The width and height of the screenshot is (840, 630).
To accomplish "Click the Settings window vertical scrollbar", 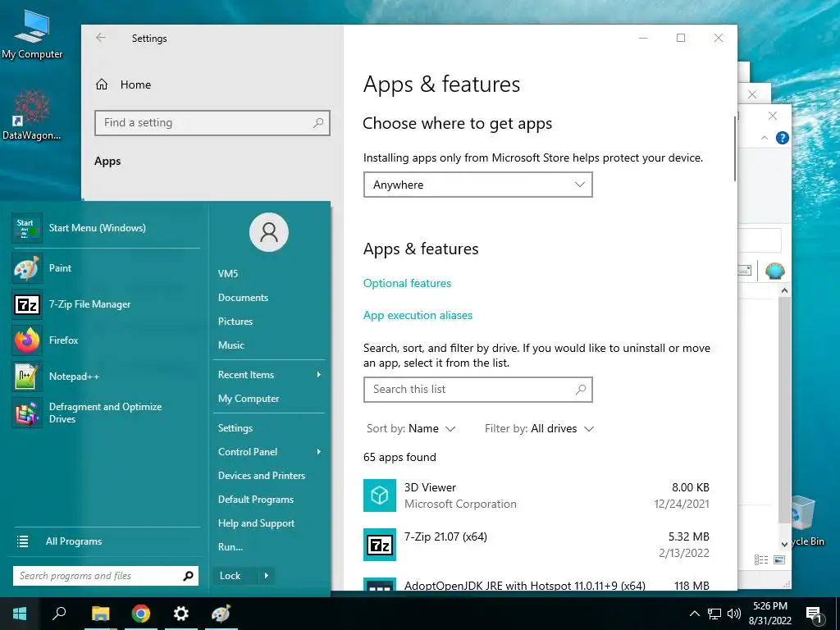I will (734, 148).
